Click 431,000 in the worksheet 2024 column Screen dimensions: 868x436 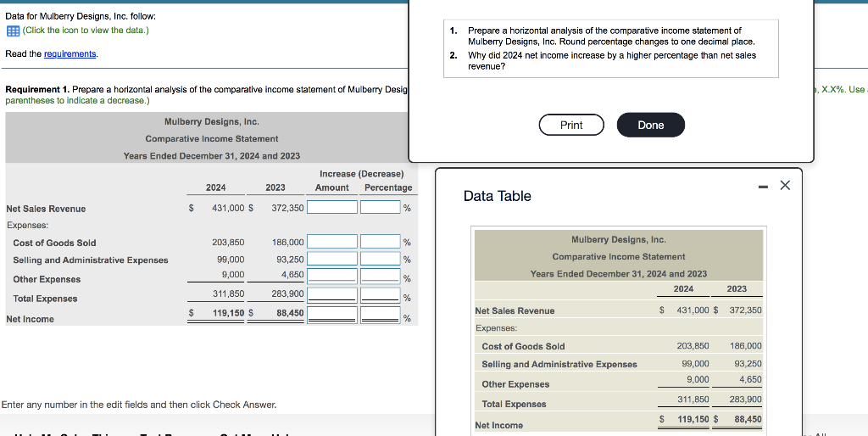click(x=228, y=208)
